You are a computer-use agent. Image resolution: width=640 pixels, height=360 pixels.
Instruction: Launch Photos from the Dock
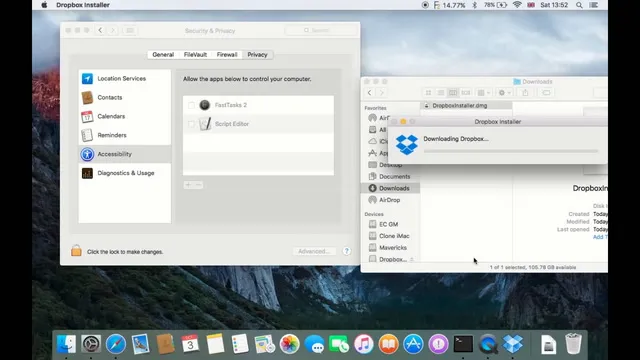point(289,344)
